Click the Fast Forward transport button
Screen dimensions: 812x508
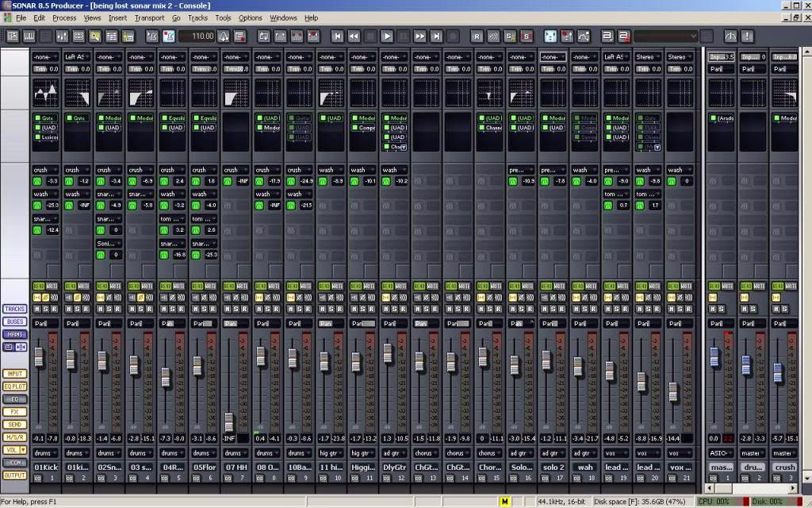click(x=420, y=36)
